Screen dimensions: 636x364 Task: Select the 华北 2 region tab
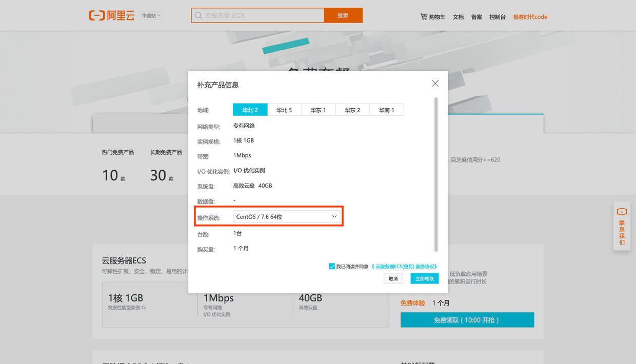click(250, 110)
